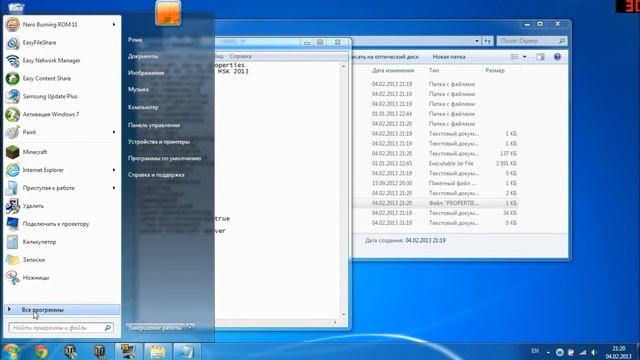Toggle the Explorer preview pane icon
Screen dimensions: 640x360
[x=540, y=57]
